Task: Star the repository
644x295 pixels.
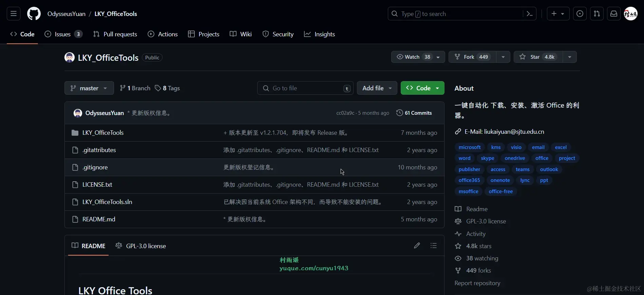Action: coord(538,57)
